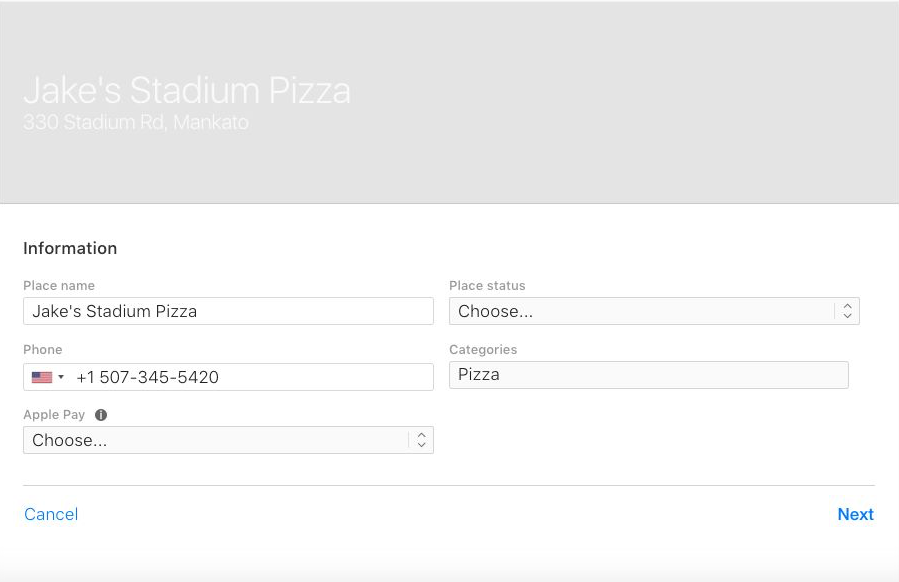This screenshot has width=899, height=582.
Task: Click the Cancel link
Action: pos(51,514)
